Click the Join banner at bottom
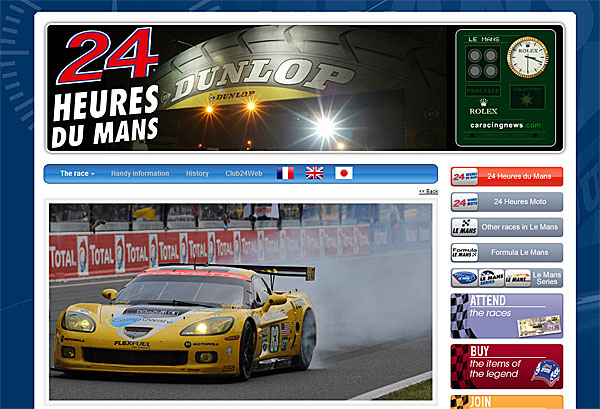600x409 pixels. pyautogui.click(x=507, y=402)
